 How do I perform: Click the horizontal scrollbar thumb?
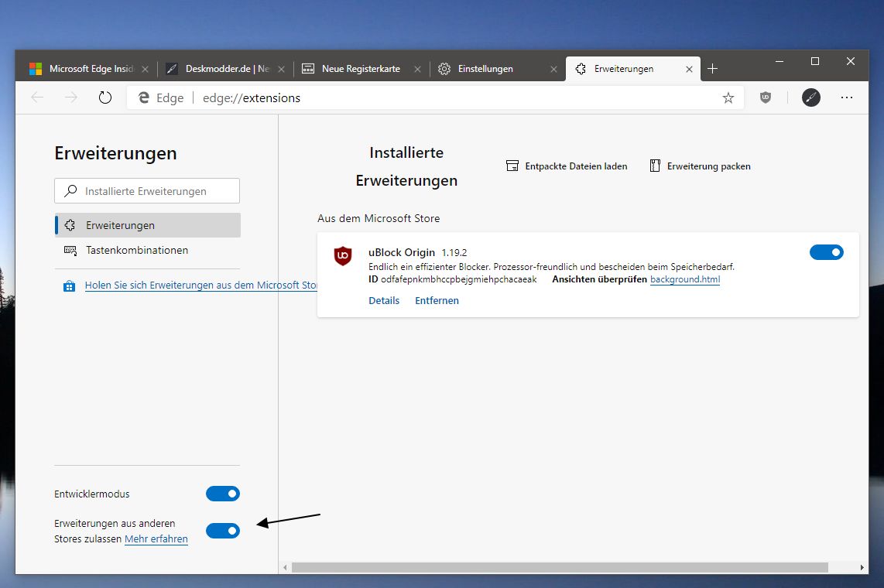pyautogui.click(x=559, y=568)
